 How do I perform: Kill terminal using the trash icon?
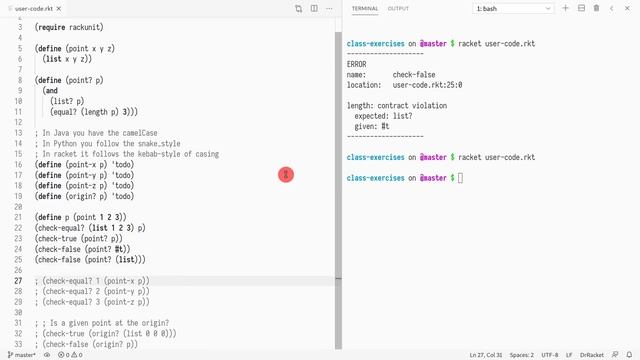(x=596, y=8)
